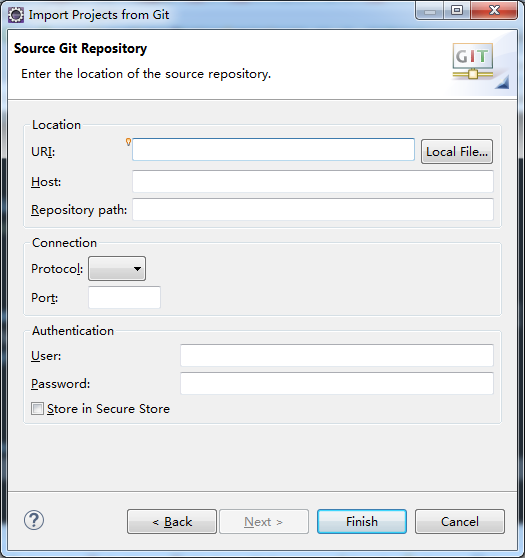Click the Local File... button
Image resolution: width=525 pixels, height=558 pixels.
[457, 152]
